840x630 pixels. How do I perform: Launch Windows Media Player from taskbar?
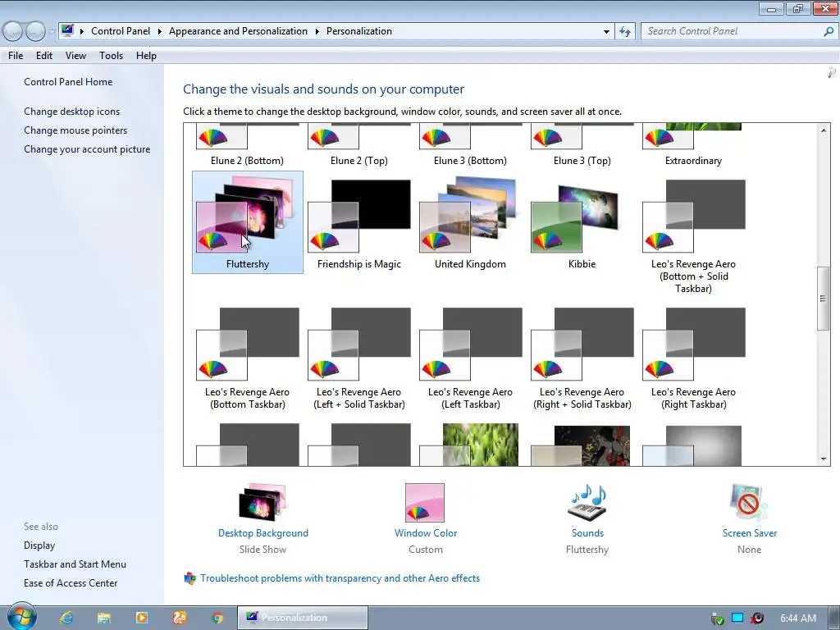click(x=141, y=618)
